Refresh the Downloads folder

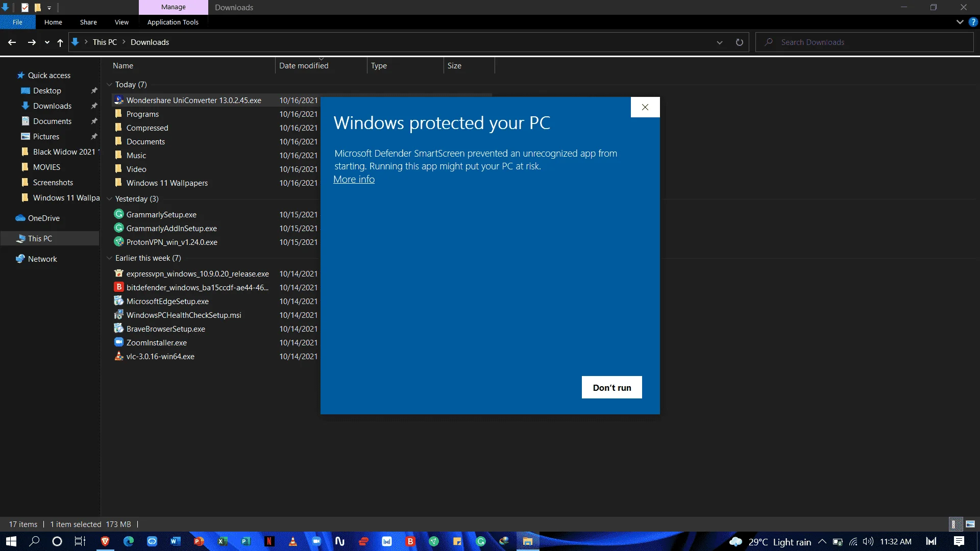(739, 42)
